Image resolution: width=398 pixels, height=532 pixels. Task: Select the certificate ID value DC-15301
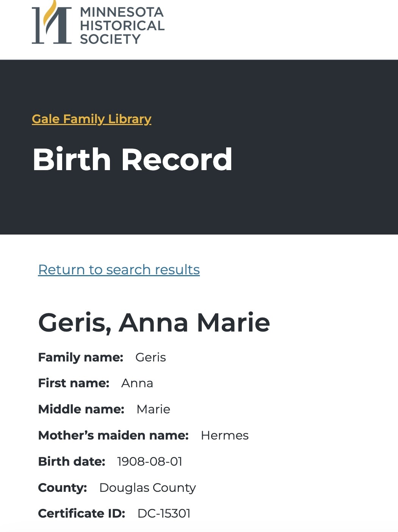164,513
